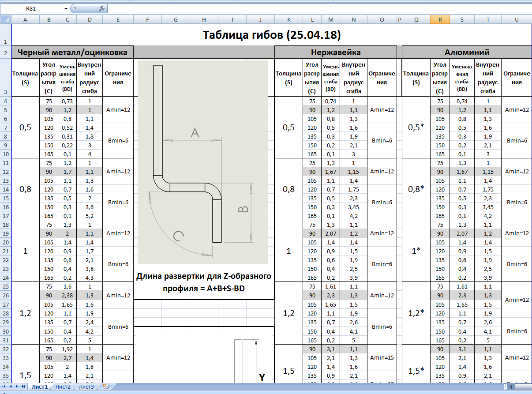Click the Select All corner triangle
This screenshot has height=394, width=532.
5,19
